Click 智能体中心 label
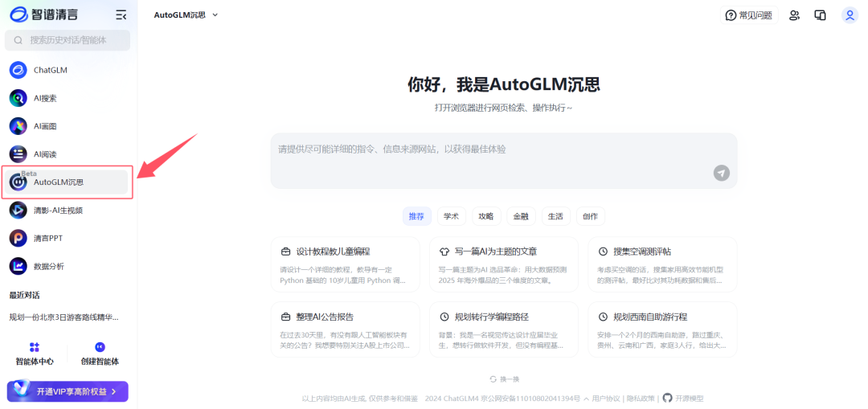868x409 pixels. pyautogui.click(x=35, y=362)
